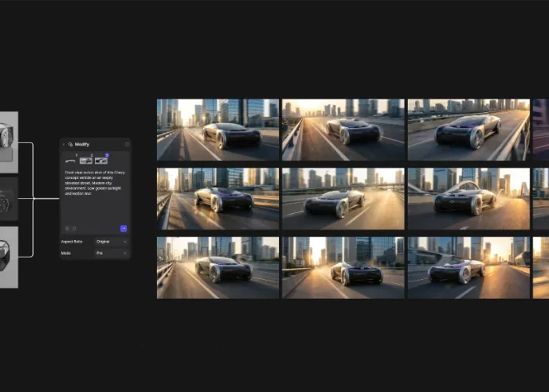Open the info icon on Modify panel
Viewport: 549px width, 392px height.
click(x=127, y=144)
